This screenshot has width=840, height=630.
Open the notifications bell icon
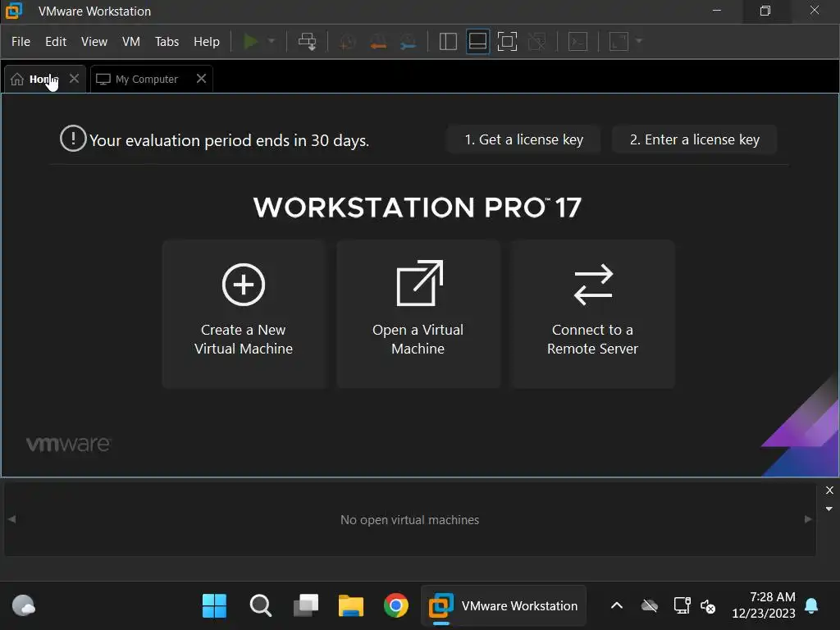(x=811, y=606)
